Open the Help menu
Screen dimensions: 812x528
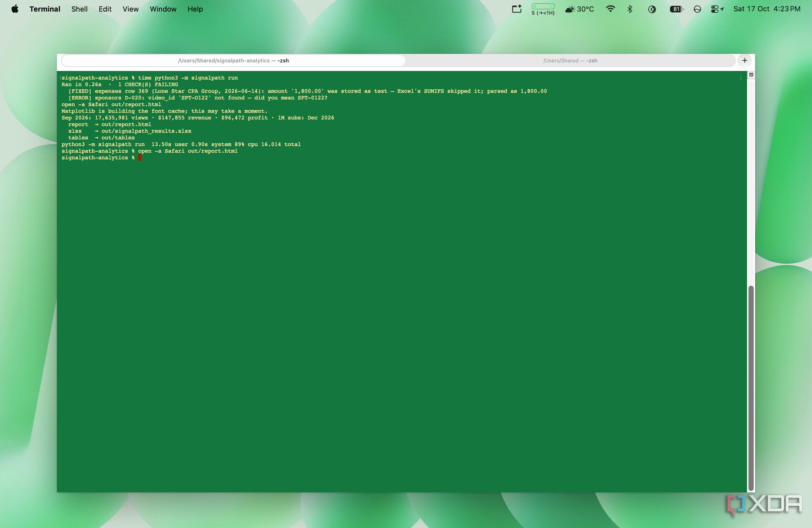(195, 9)
